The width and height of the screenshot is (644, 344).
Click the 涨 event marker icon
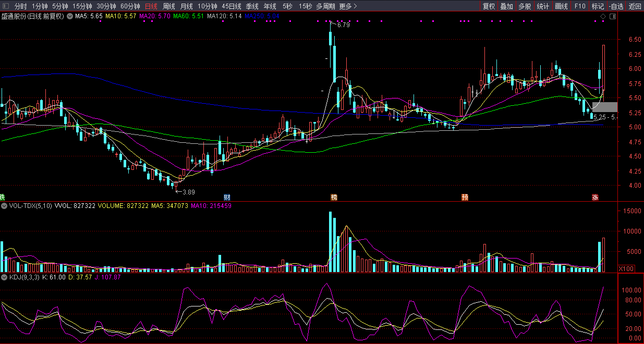click(x=594, y=198)
